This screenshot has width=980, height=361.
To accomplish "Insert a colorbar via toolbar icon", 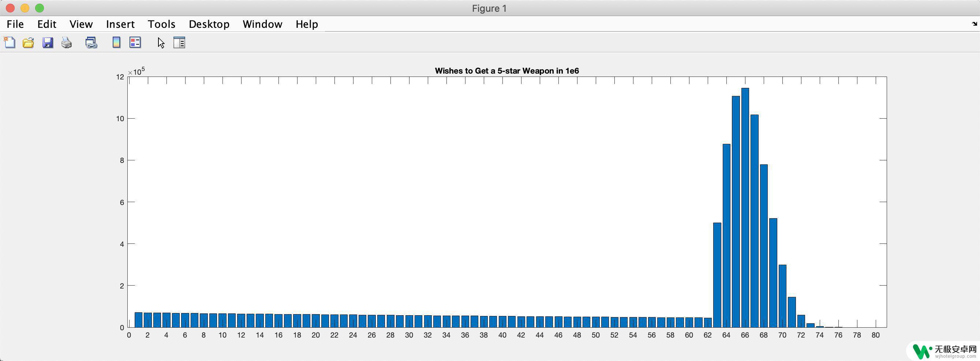I will [x=116, y=42].
